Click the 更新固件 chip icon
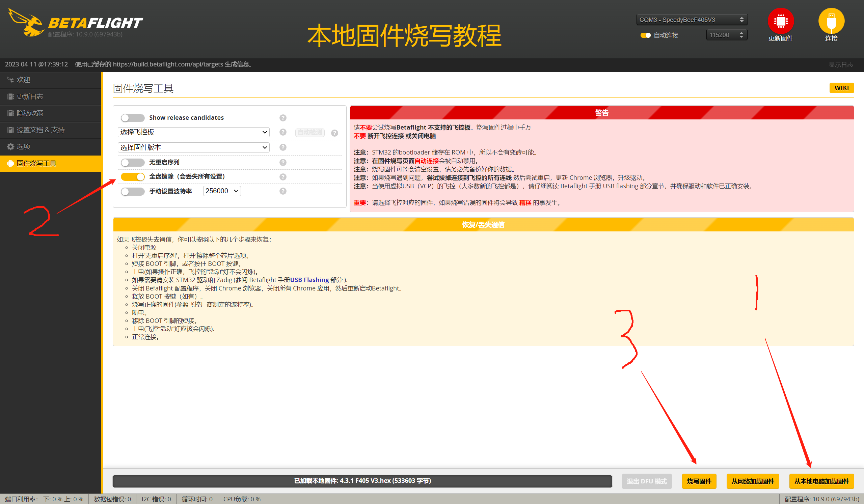 click(781, 21)
